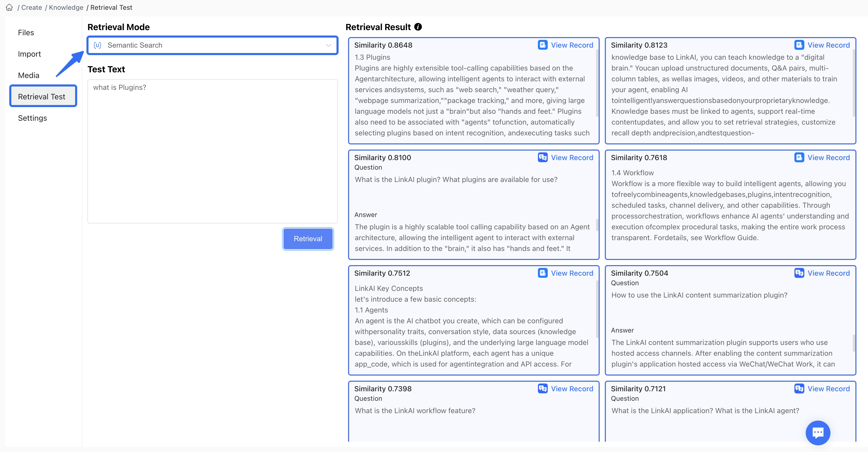Click the Retrieval Result info icon
Screen dimensions: 868x452
pyautogui.click(x=418, y=27)
